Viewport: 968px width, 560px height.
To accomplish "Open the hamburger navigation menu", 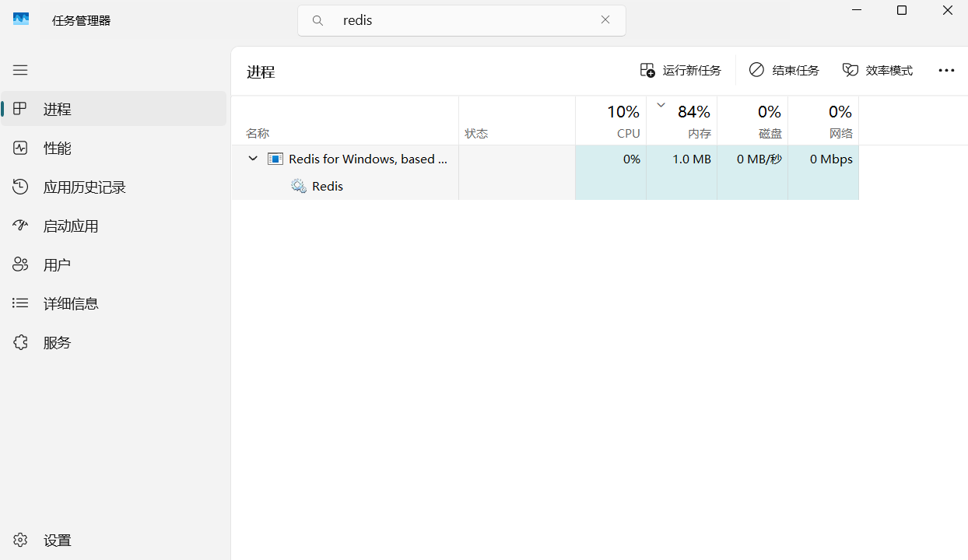I will pos(20,70).
